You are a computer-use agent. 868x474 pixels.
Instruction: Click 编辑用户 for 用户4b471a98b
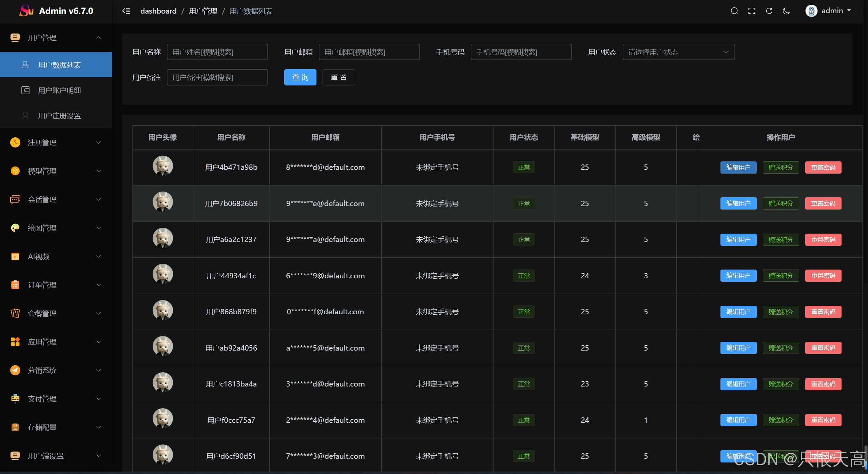[738, 167]
